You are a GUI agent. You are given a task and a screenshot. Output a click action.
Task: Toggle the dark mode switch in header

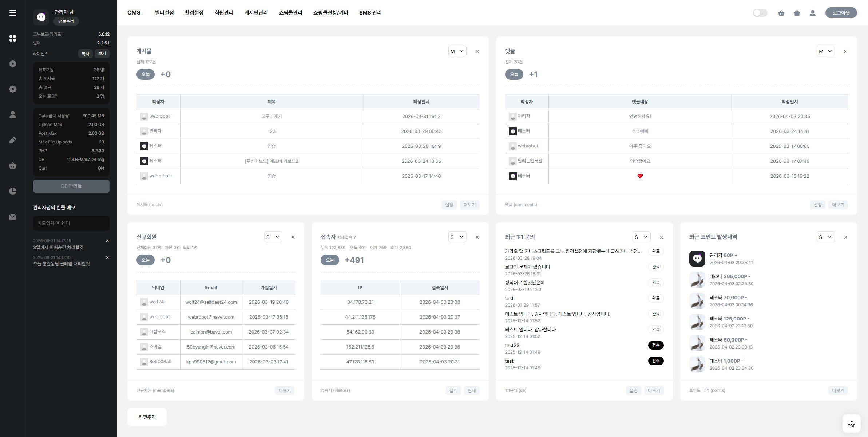tap(760, 13)
